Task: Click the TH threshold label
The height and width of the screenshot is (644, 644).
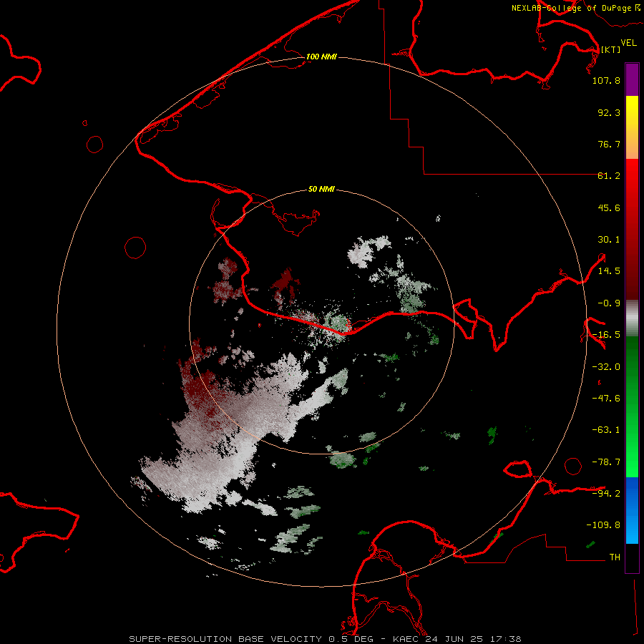Action: click(x=615, y=557)
